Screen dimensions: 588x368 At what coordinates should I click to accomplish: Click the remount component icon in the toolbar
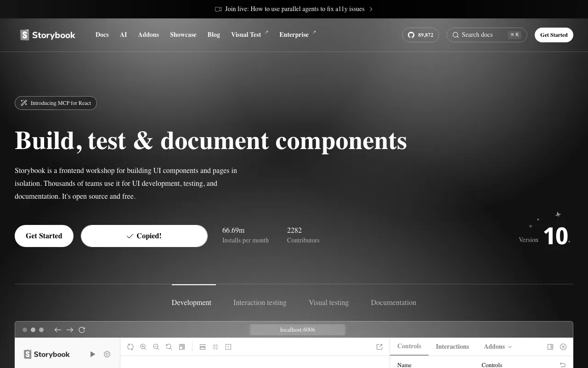[130, 347]
